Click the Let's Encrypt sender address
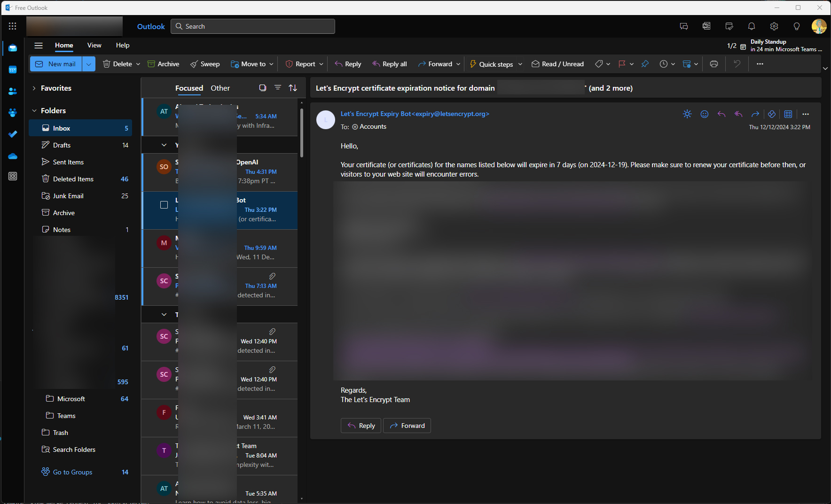The image size is (831, 504). [415, 114]
